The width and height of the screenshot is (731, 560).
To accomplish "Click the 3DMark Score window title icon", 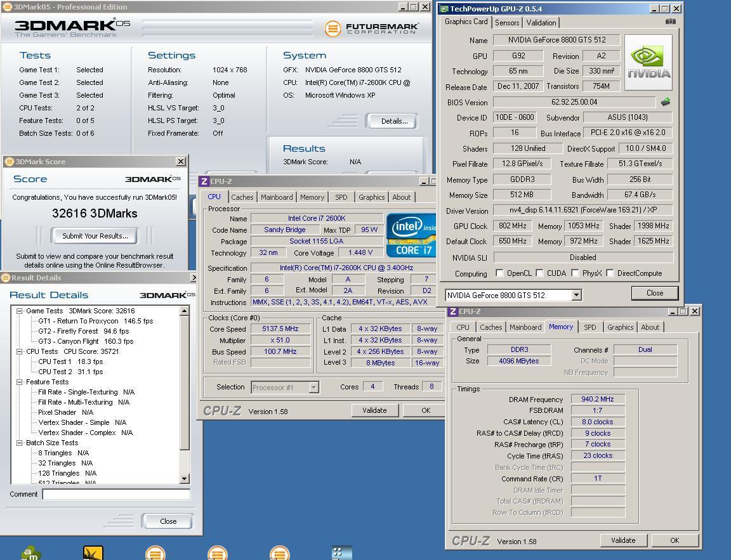I will [x=10, y=162].
